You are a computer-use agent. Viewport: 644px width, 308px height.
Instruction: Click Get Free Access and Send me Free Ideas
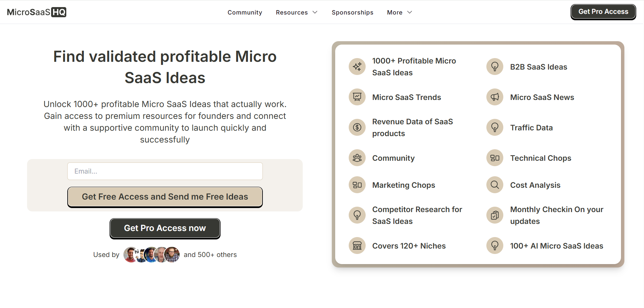coord(165,197)
